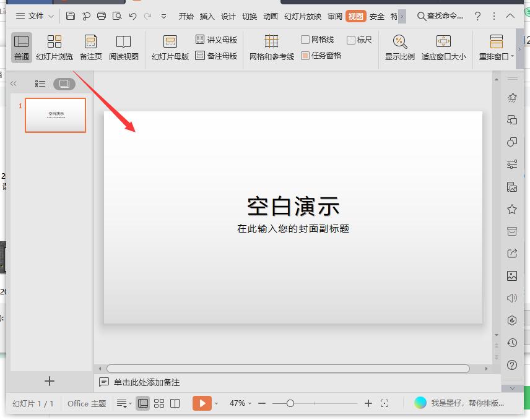The image size is (530, 420).
Task: Click 适应窗口大小 fit to window
Action: (x=443, y=48)
